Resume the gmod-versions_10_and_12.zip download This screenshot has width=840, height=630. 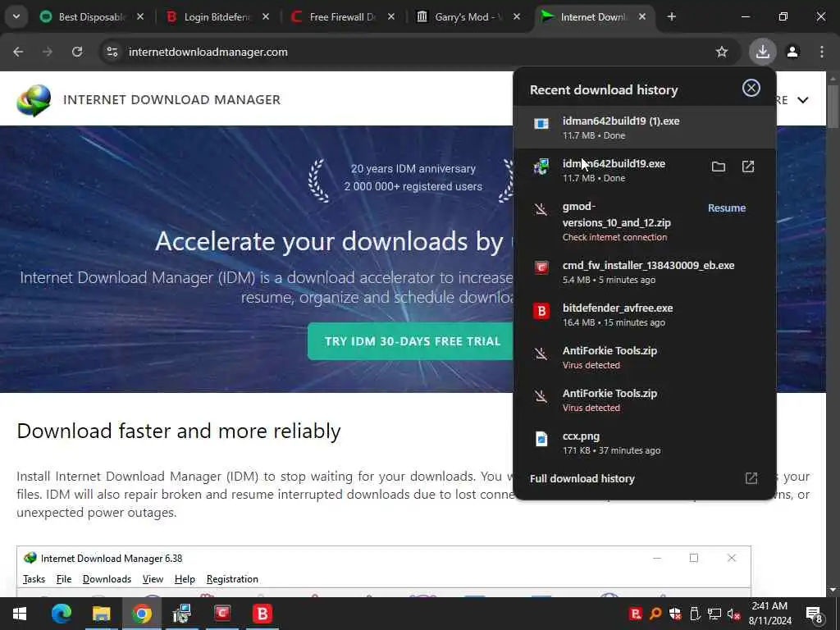pos(727,208)
